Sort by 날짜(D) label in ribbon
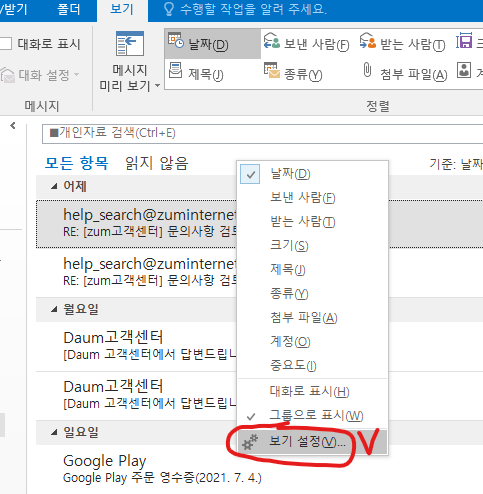Screen dimensions: 483x494 pos(208,44)
